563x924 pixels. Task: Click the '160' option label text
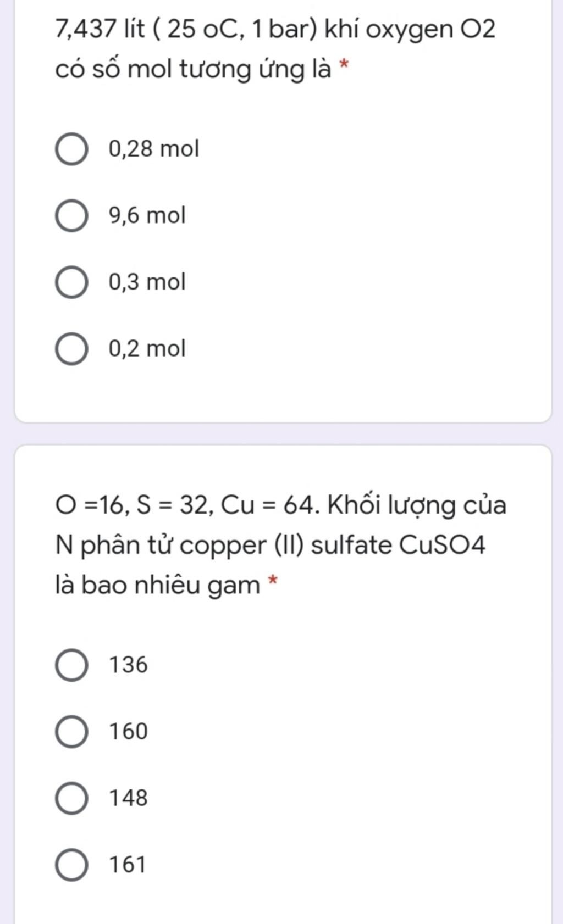[129, 731]
